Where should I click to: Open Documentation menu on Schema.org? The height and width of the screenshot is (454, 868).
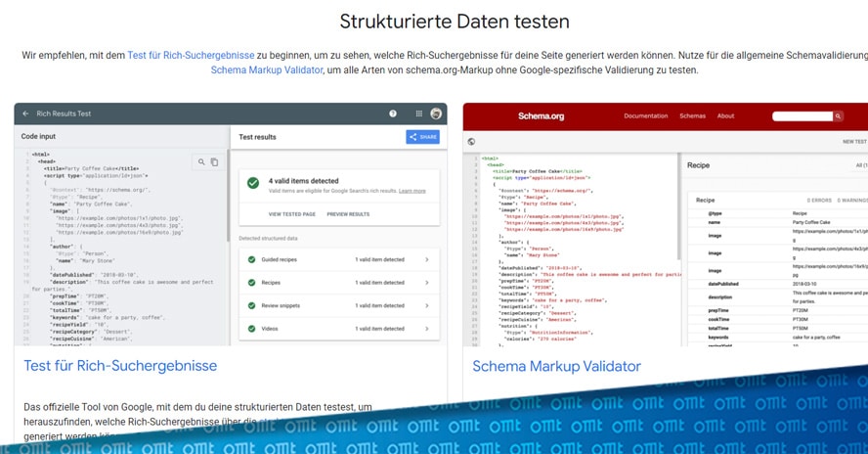coord(645,115)
